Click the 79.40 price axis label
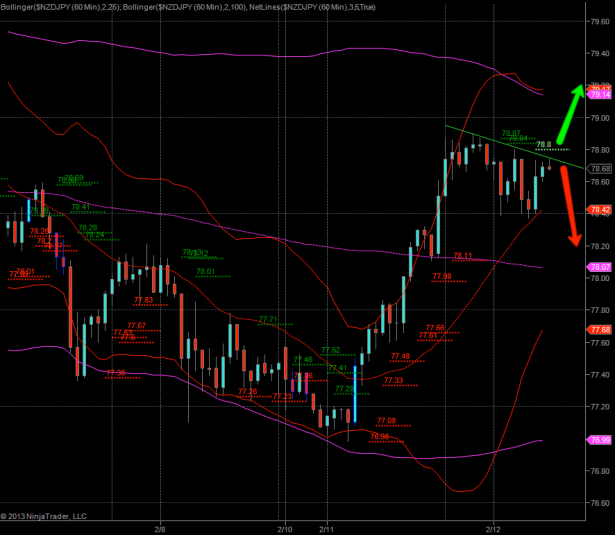The height and width of the screenshot is (535, 615). point(601,54)
